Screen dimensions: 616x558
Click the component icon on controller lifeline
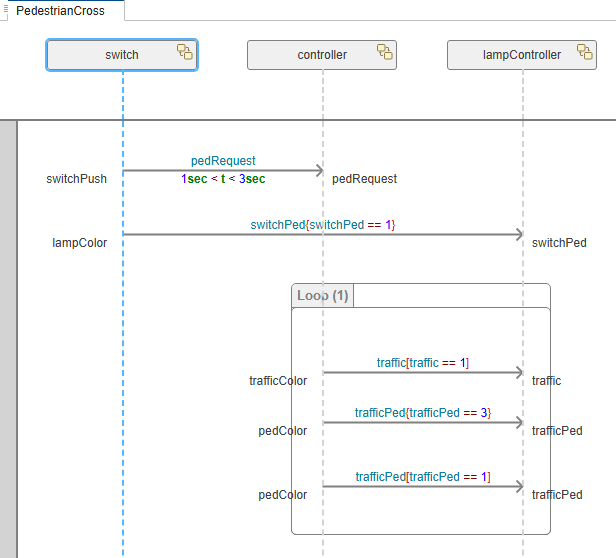[385, 51]
